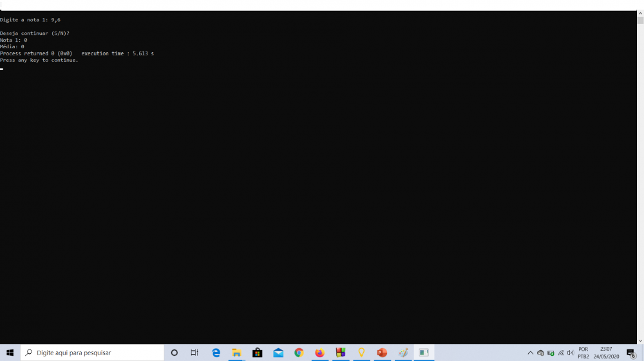
Task: Click the 'Deseja continuar (S/N)?' prompt line
Action: [35, 33]
